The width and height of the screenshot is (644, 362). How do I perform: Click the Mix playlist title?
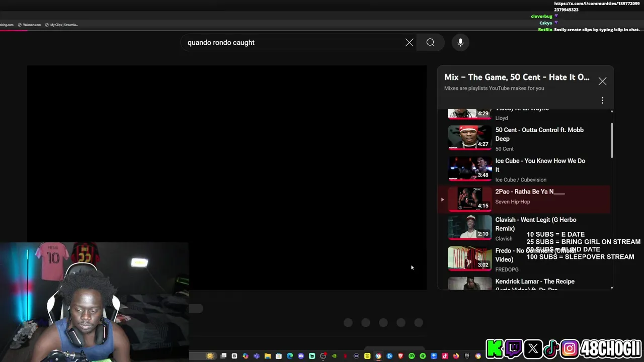point(517,77)
